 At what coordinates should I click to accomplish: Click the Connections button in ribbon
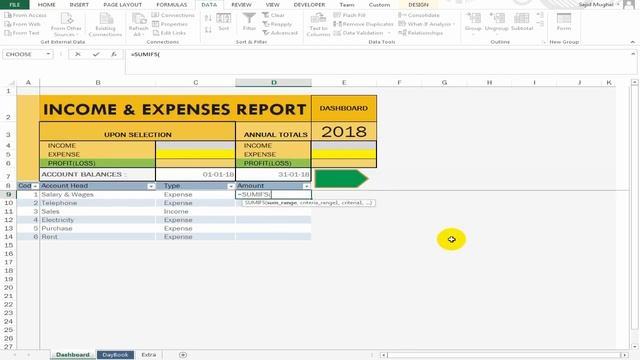[173, 15]
